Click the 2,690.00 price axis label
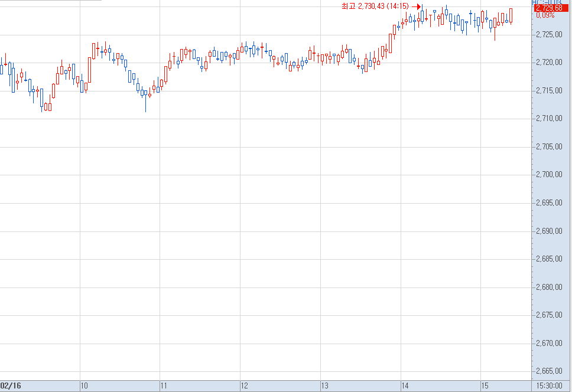This screenshot has height=392, width=572. pos(549,231)
